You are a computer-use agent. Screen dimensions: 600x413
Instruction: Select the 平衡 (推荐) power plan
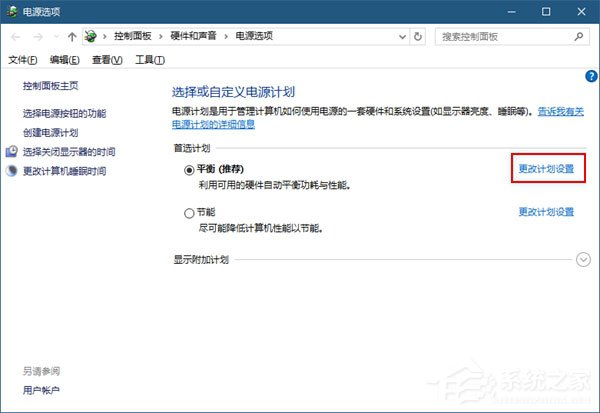coord(189,170)
